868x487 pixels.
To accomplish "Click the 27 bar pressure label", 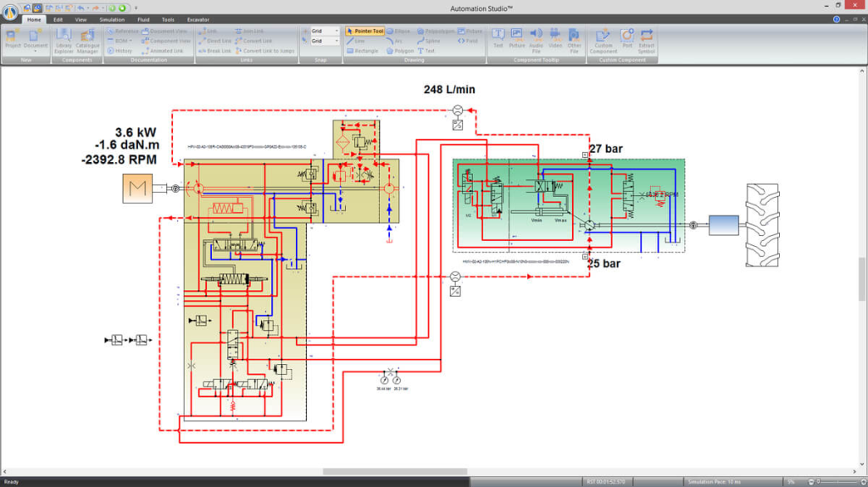I will [x=605, y=148].
